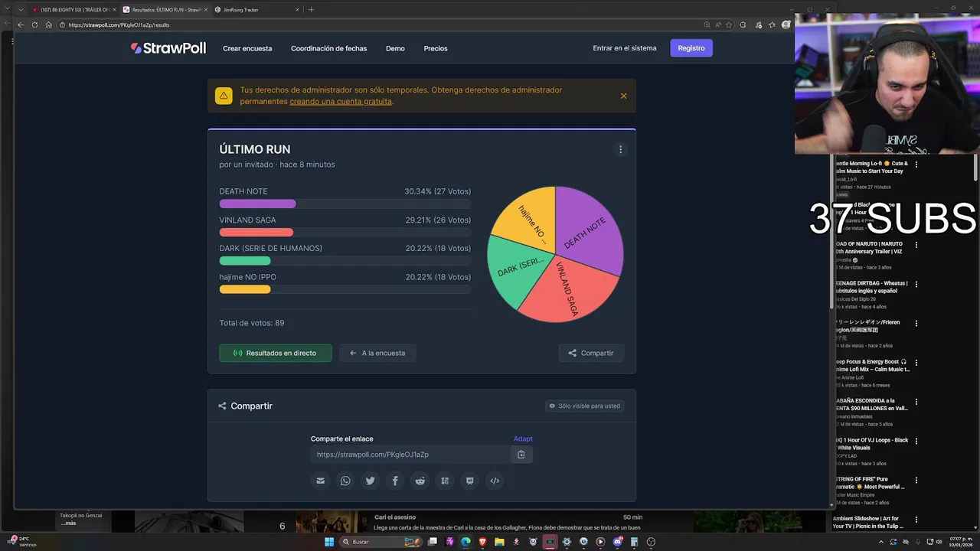Click the Sólo visible para usted badge
Viewport: 980px width, 551px height.
(x=585, y=406)
